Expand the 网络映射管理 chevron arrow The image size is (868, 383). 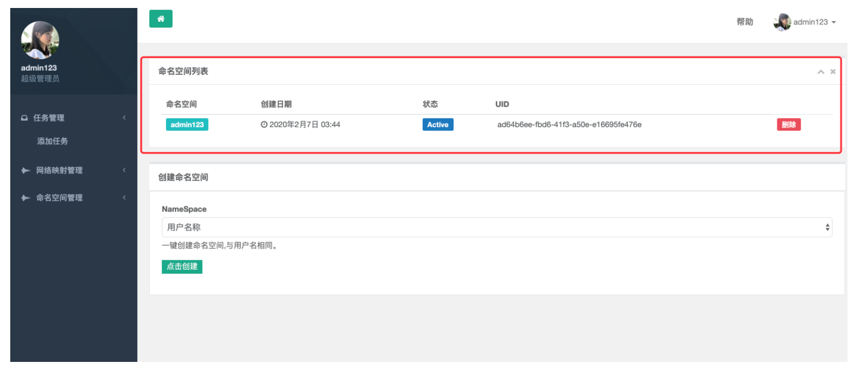click(x=124, y=170)
